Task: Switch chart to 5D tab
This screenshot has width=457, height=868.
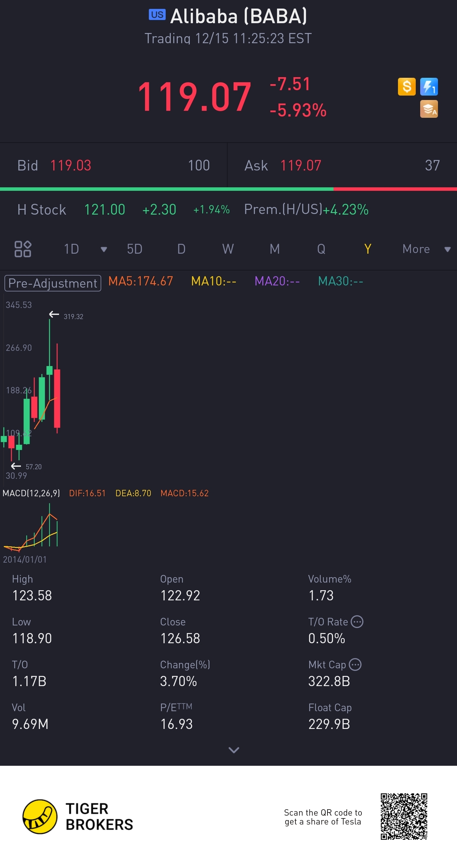Action: pyautogui.click(x=134, y=249)
